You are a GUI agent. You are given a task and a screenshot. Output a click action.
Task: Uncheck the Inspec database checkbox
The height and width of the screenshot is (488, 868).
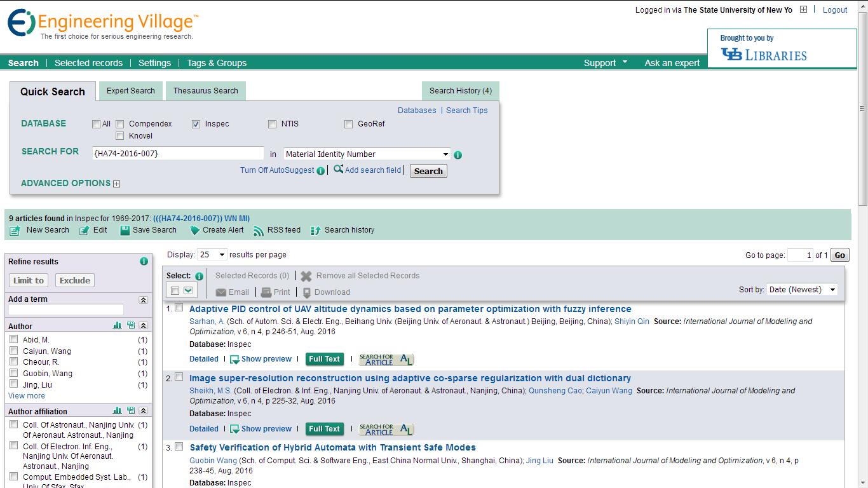click(x=196, y=125)
